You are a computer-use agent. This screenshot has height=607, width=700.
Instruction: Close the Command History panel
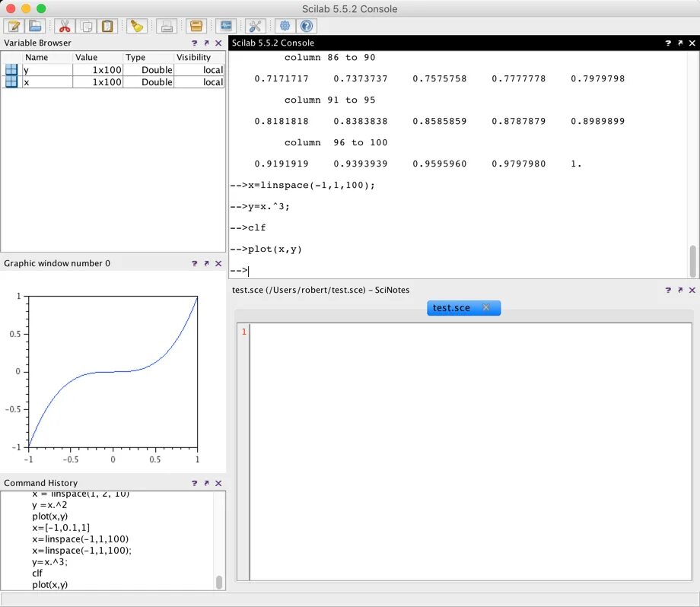pos(218,483)
